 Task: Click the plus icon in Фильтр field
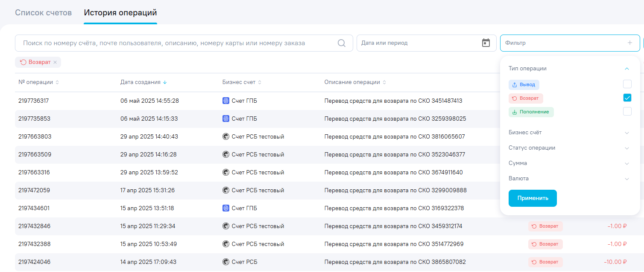(x=629, y=43)
